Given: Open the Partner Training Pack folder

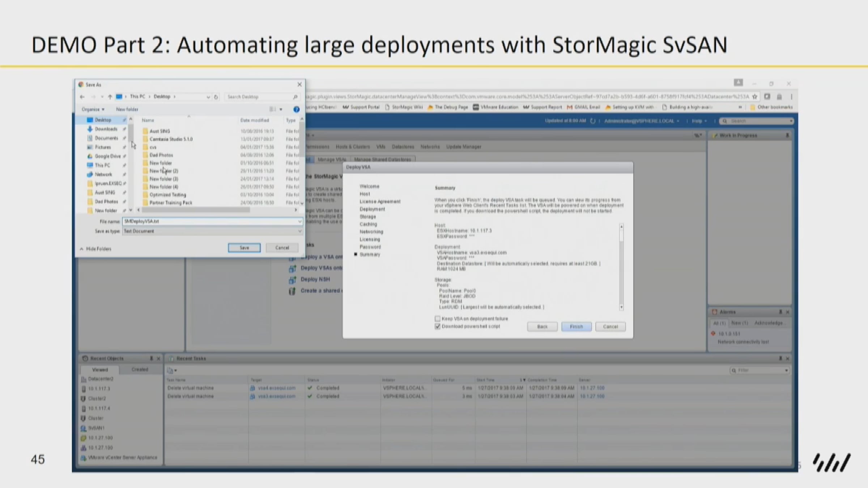Looking at the screenshot, I should pyautogui.click(x=171, y=203).
